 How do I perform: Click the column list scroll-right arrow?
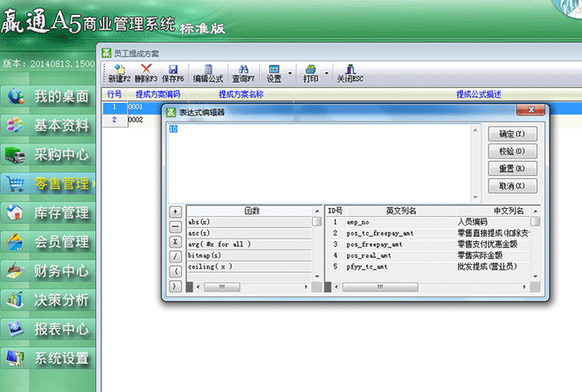pos(525,286)
